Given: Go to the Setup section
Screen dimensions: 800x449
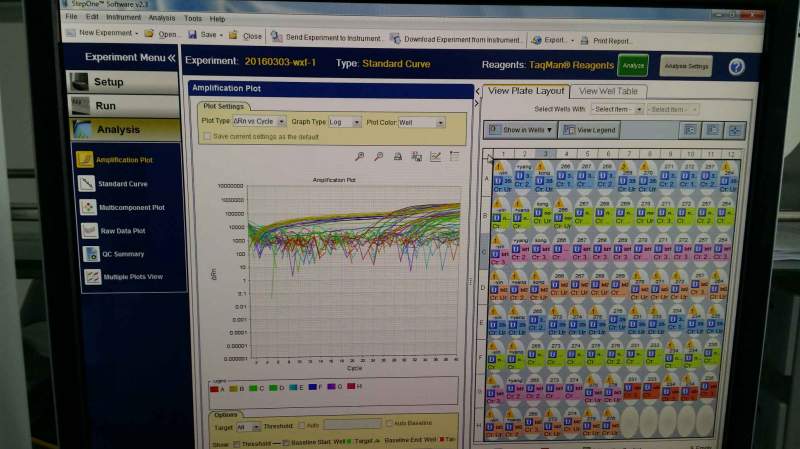Looking at the screenshot, I should pos(123,82).
